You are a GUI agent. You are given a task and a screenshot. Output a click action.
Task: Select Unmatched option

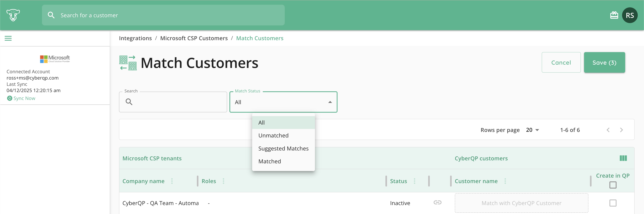coord(283,136)
